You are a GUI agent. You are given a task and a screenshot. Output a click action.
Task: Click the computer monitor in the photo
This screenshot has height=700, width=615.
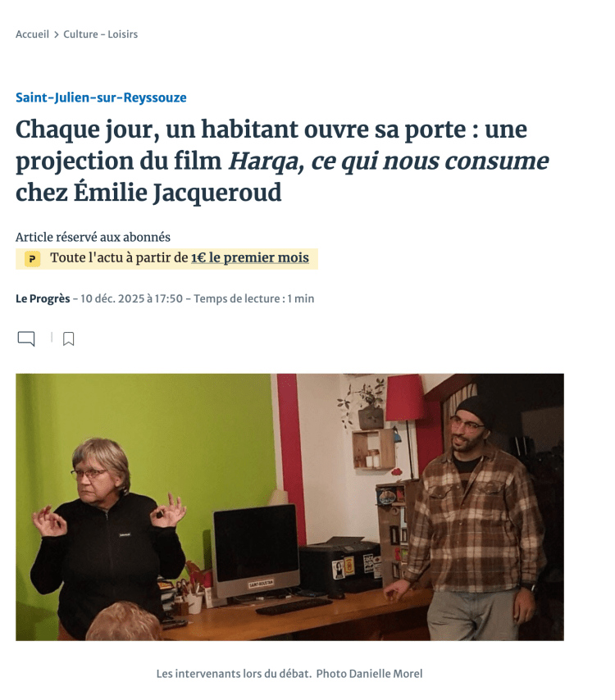coord(256,552)
